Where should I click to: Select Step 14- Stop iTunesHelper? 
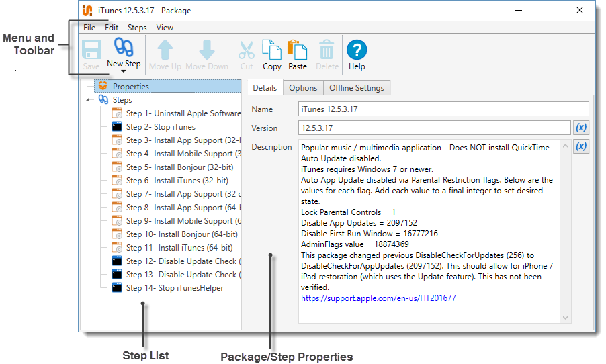click(175, 288)
